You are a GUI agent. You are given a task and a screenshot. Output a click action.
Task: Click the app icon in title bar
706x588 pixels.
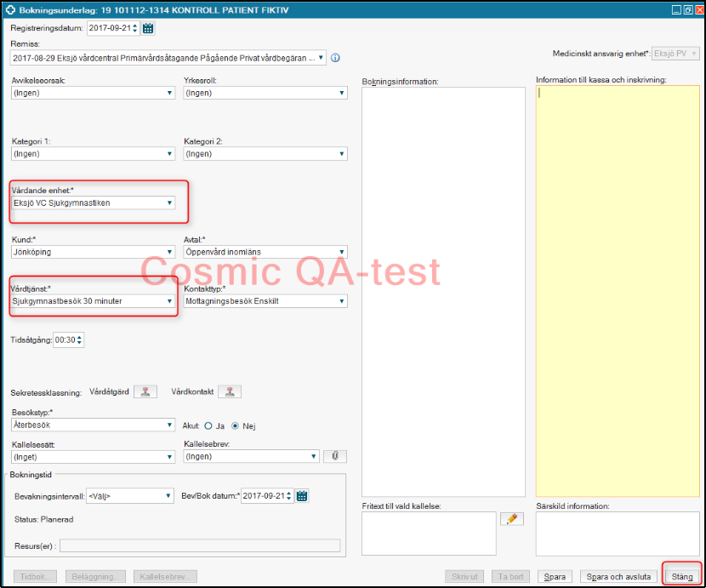10,9
